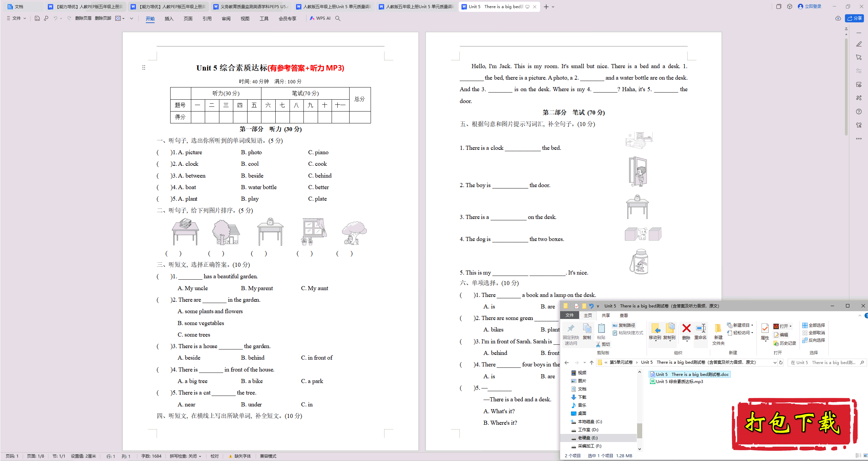Viewport: 868px width, 461px height.
Task: Switch to the Insert ribbon tab
Action: tap(169, 19)
